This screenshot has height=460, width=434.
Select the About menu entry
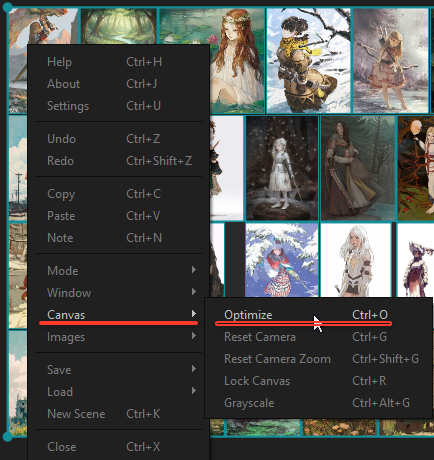click(x=119, y=84)
